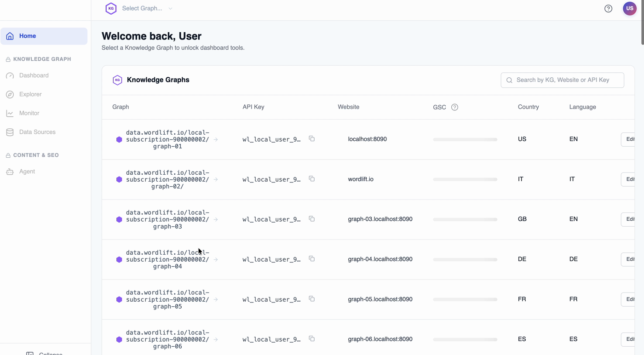644x355 pixels.
Task: Click the wordlift.io website cell
Action: click(361, 179)
